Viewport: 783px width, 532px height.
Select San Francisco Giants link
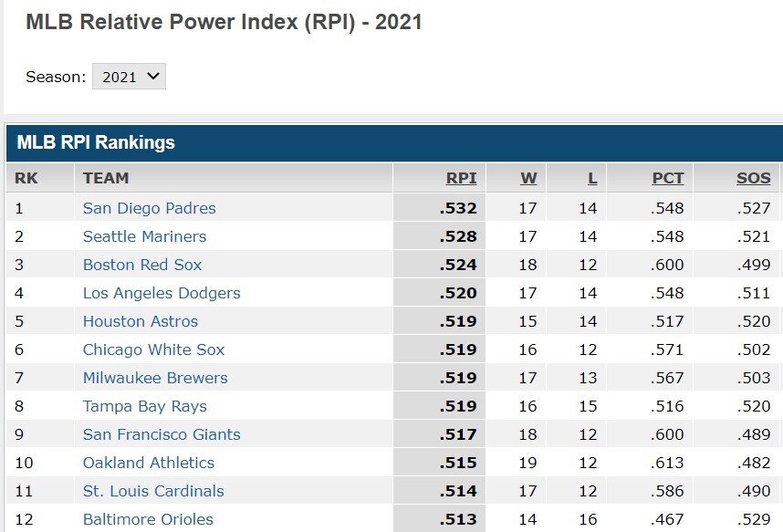coord(162,434)
